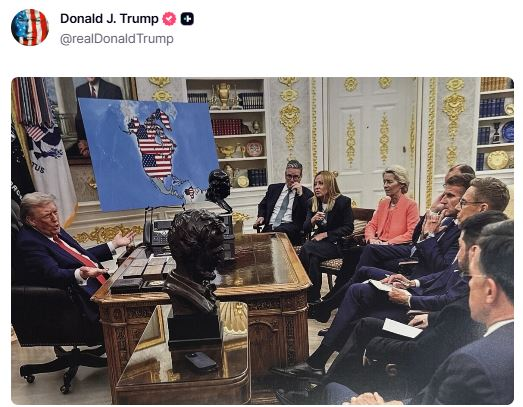Open the Donald J. Trump display name
Viewport: 523px width, 407px height.
[x=109, y=19]
